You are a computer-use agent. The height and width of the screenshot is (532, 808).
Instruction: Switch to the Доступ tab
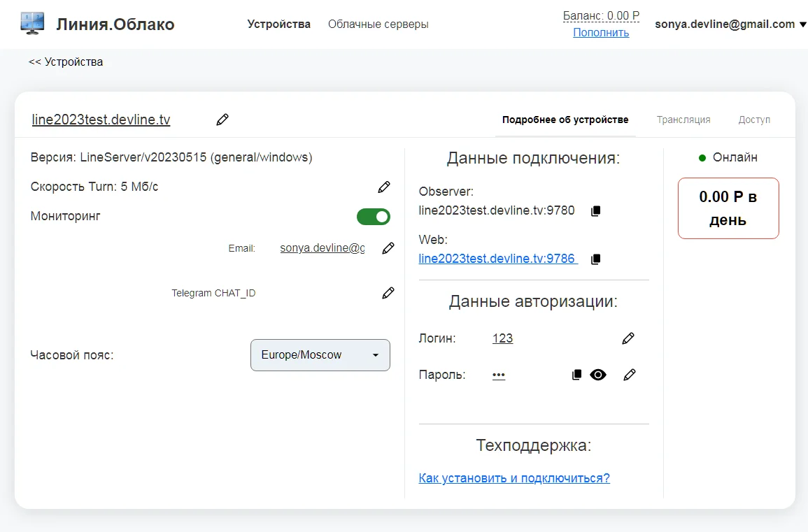click(x=754, y=120)
